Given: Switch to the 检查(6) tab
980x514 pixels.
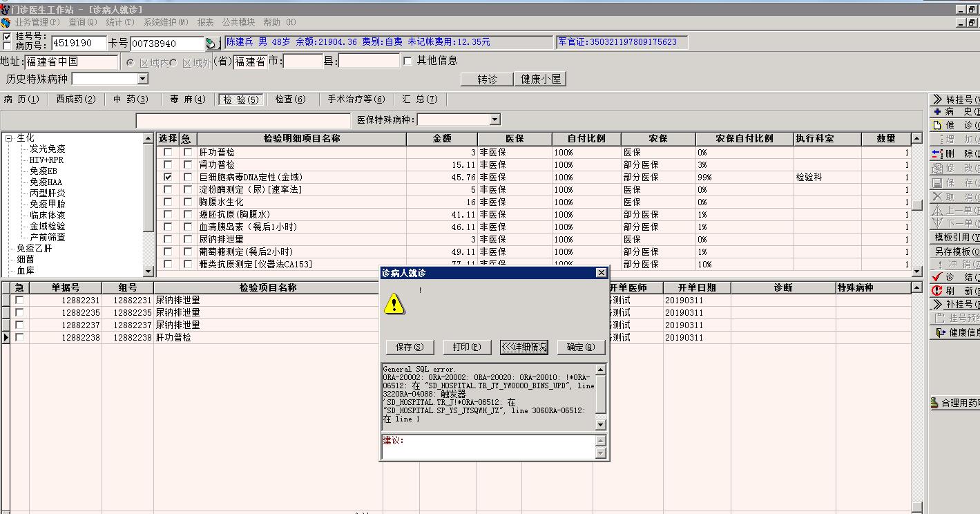Looking at the screenshot, I should [x=290, y=99].
